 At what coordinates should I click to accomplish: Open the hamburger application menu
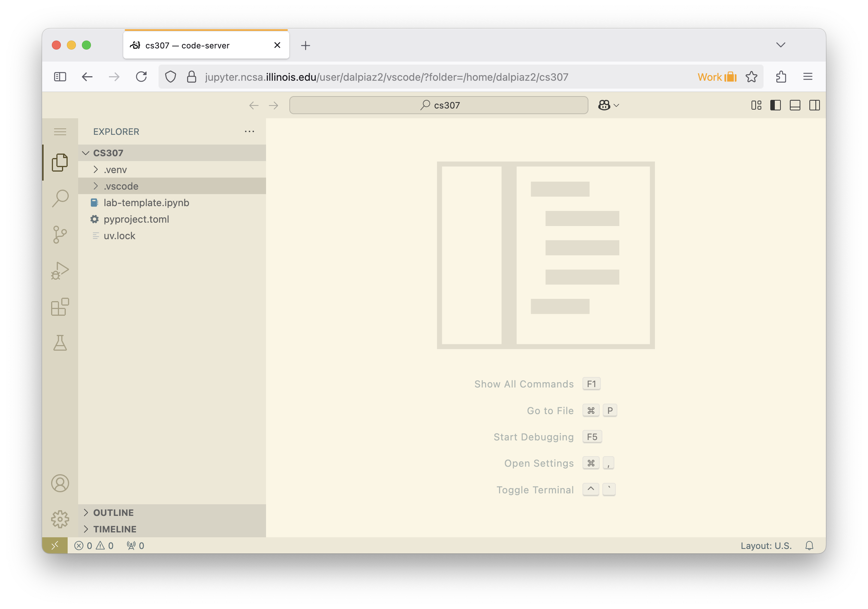coord(60,132)
